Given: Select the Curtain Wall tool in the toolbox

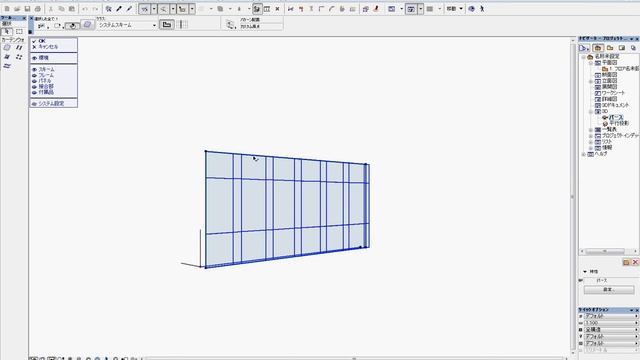Looking at the screenshot, I should 7,48.
